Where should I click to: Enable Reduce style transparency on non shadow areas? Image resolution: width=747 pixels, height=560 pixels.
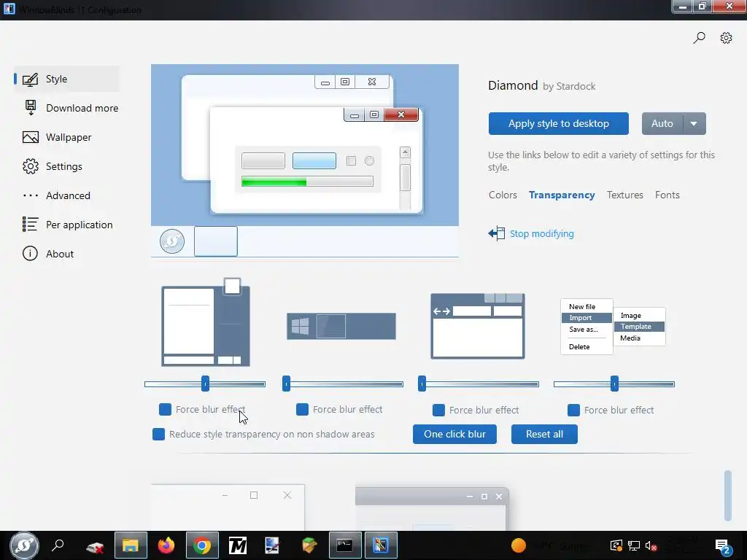(158, 435)
